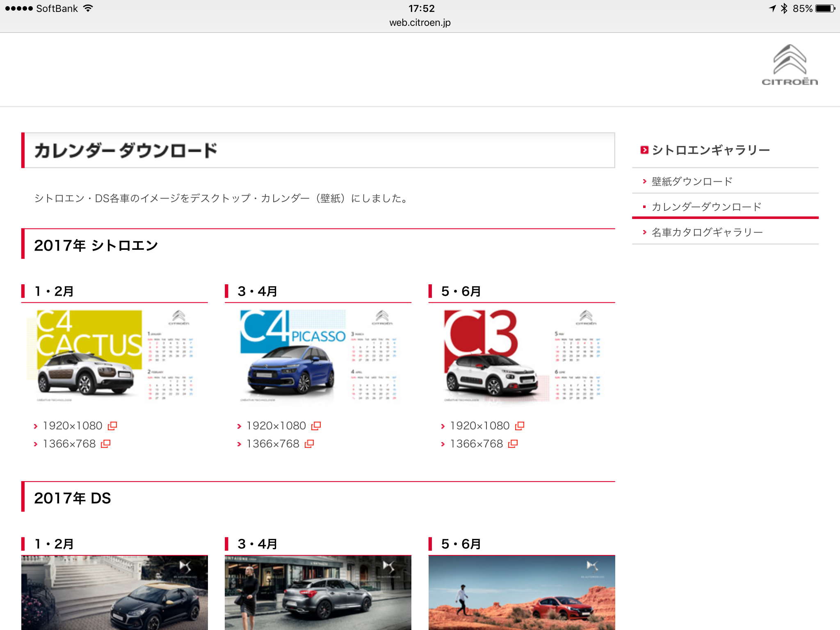Download C4 Cactus calendar in 1366×768
Image resolution: width=840 pixels, height=630 pixels.
[x=69, y=444]
